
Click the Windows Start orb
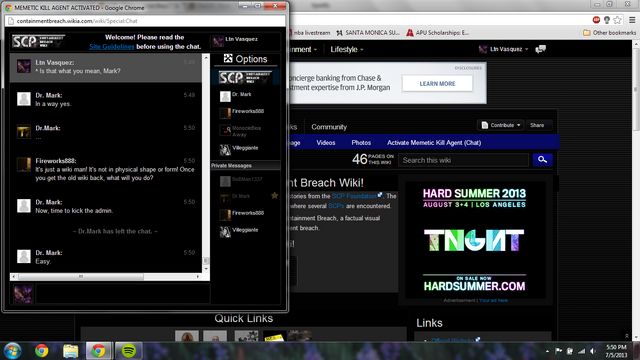13,351
